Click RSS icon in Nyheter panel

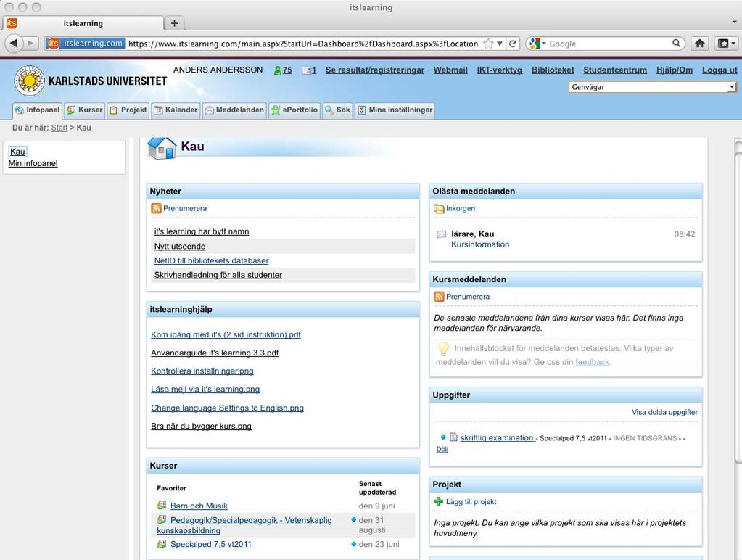point(156,208)
